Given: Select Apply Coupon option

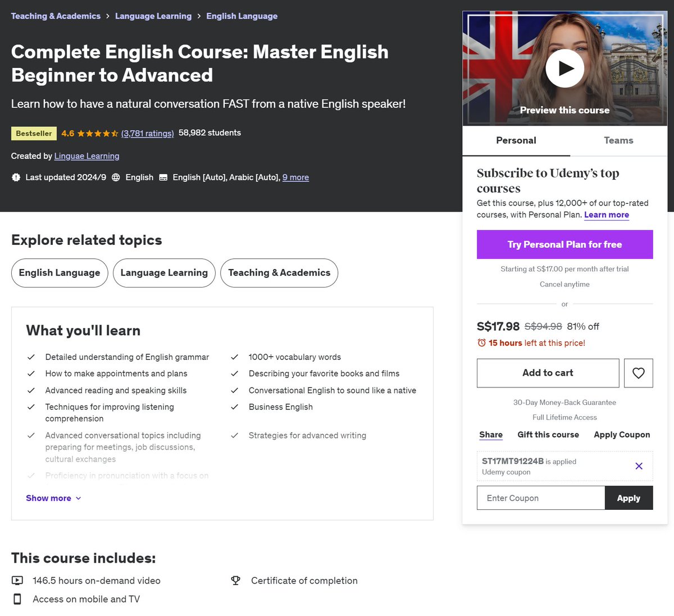Looking at the screenshot, I should tap(622, 435).
